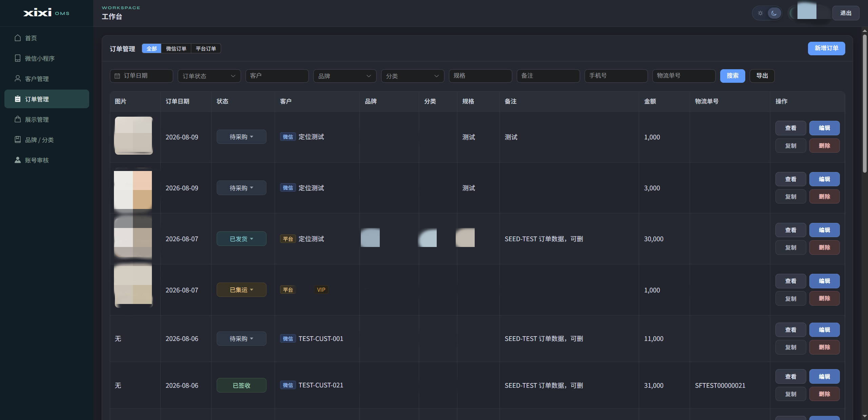Select the 微信订单 tab

176,49
